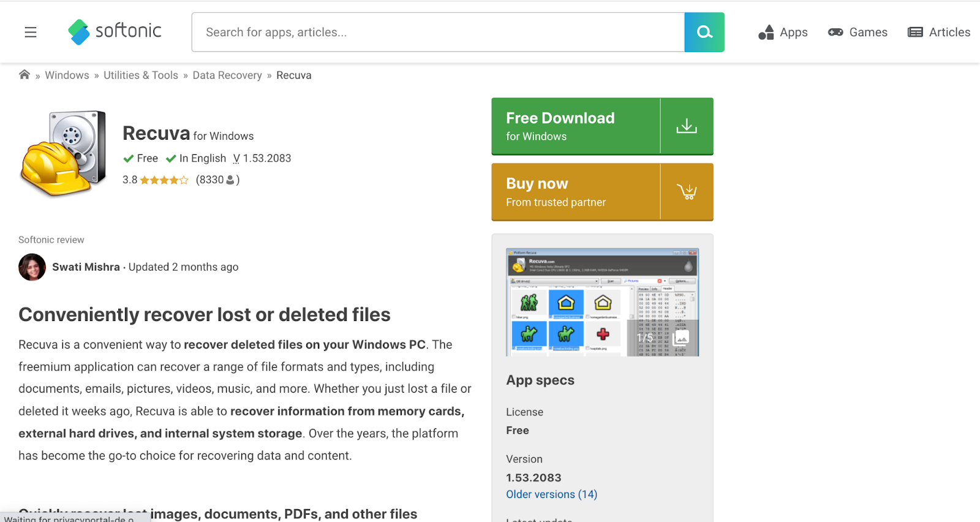980x522 pixels.
Task: Click Swati Mishra's author avatar
Action: coord(32,267)
